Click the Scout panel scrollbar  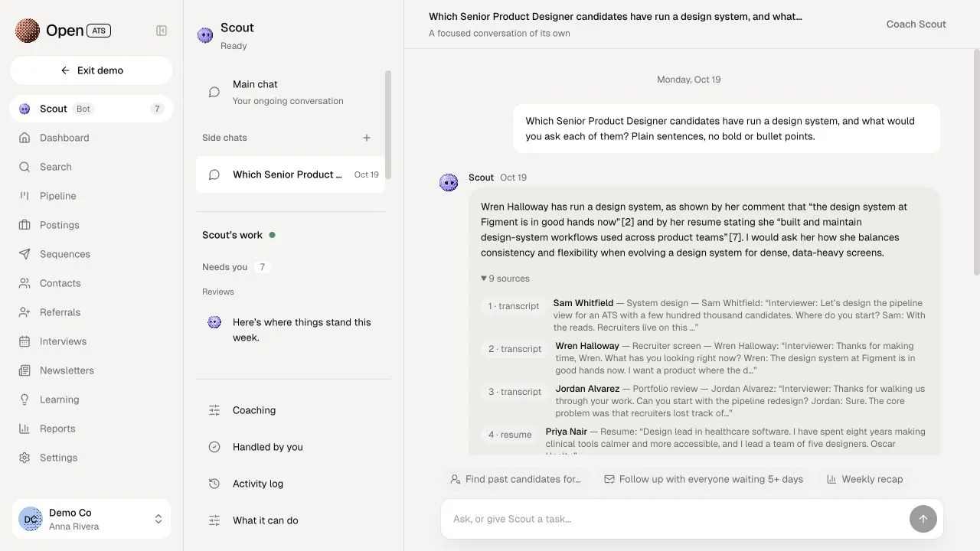click(388, 125)
